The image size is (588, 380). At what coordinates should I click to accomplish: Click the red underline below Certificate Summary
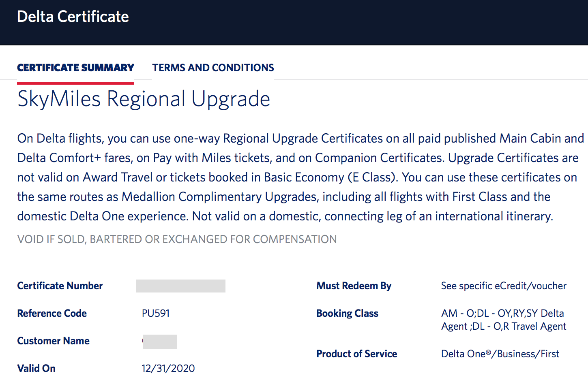(75, 82)
